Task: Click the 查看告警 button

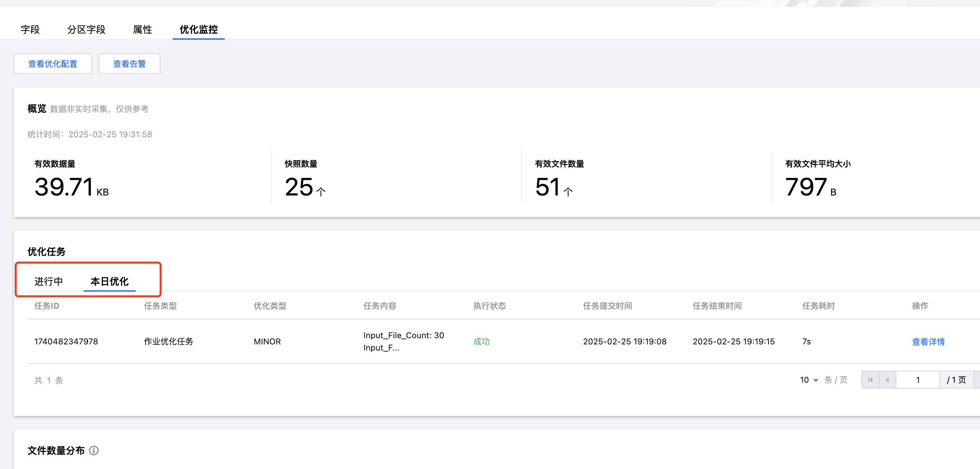Action: pos(129,63)
